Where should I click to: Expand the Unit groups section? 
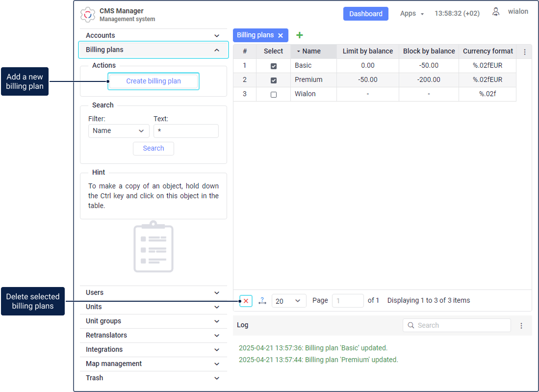click(154, 321)
